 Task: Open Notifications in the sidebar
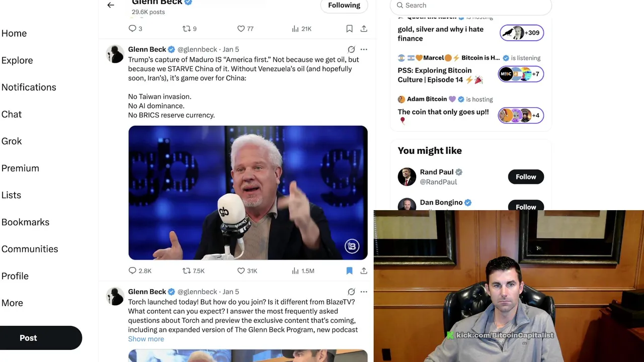(29, 87)
